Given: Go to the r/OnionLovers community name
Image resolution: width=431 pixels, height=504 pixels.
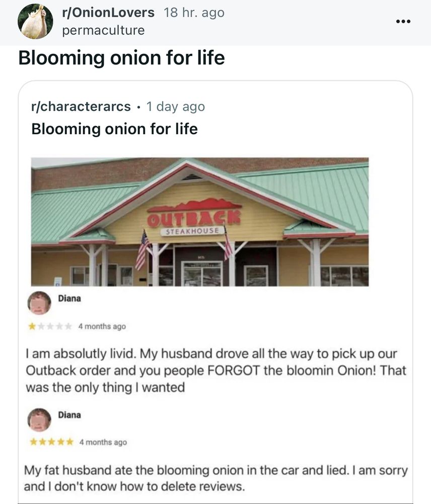Looking at the screenshot, I should [108, 13].
